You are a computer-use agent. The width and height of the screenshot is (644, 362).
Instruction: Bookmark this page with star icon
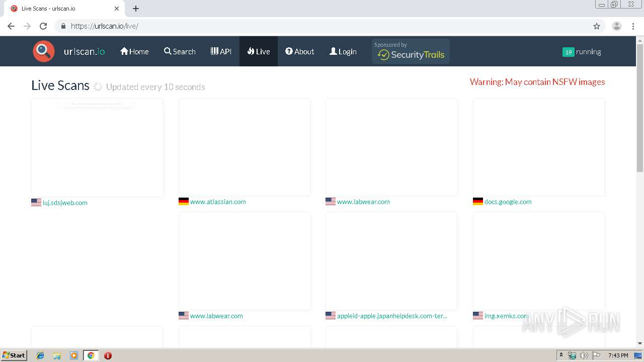(597, 26)
